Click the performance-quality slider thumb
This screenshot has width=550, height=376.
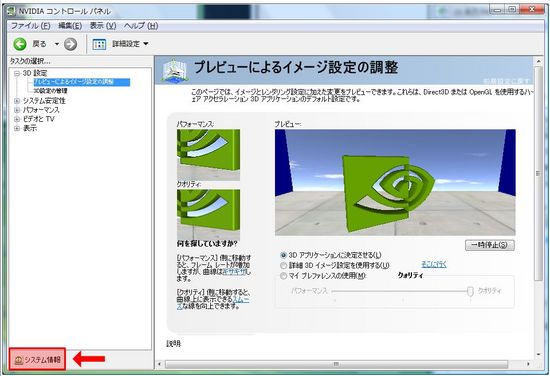(470, 291)
